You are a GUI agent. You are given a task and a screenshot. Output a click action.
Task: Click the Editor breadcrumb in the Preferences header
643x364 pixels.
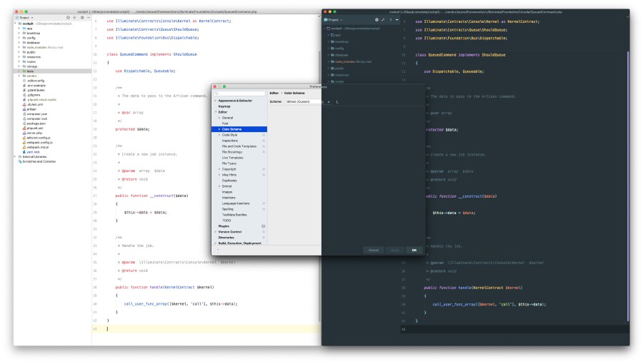pos(274,93)
